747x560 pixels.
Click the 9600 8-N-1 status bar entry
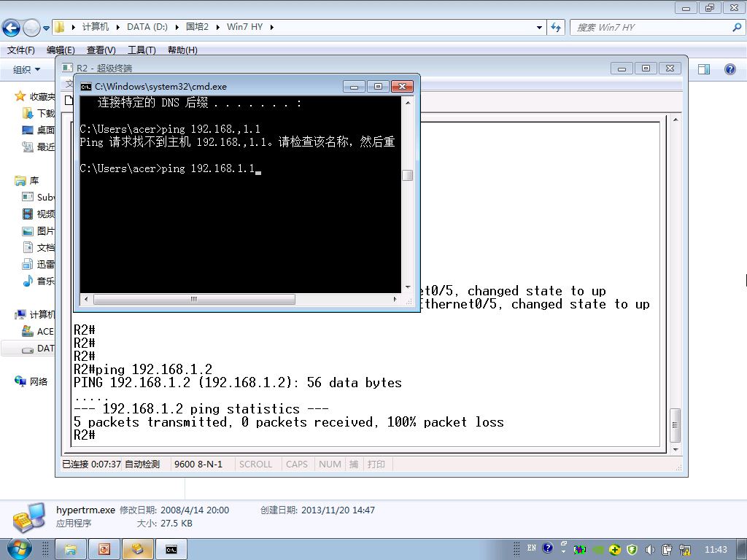pyautogui.click(x=198, y=464)
